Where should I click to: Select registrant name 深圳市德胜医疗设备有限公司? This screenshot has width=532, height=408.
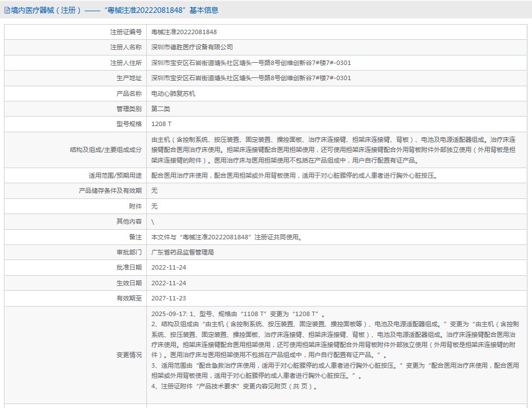192,47
